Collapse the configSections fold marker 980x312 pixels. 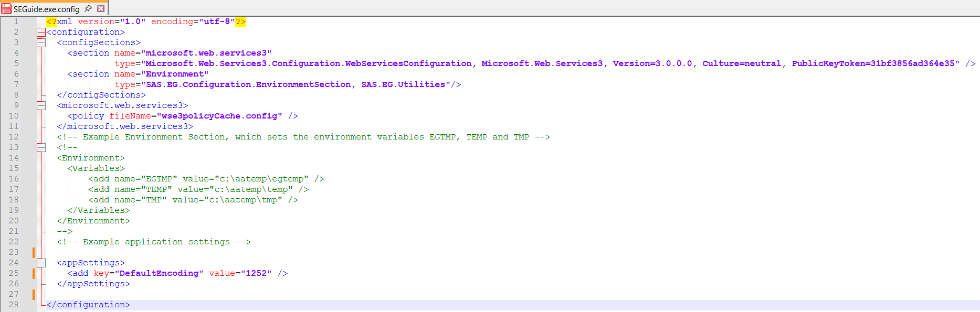[x=41, y=42]
